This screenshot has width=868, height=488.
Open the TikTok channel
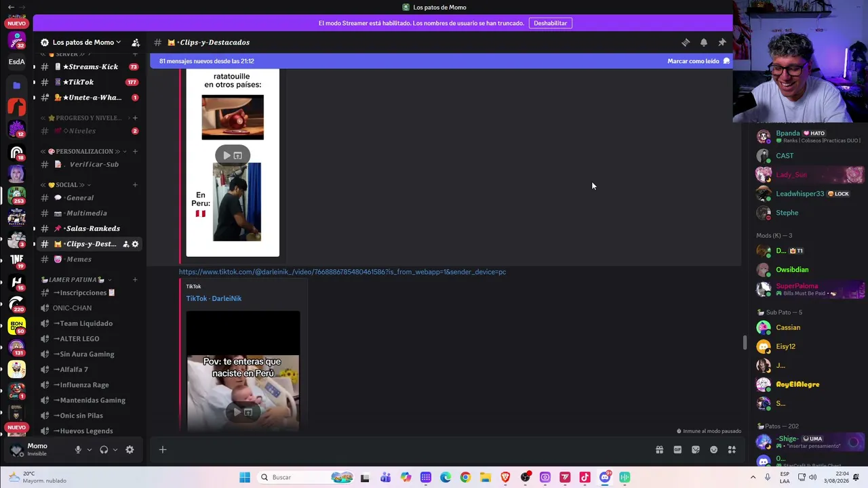click(x=90, y=82)
